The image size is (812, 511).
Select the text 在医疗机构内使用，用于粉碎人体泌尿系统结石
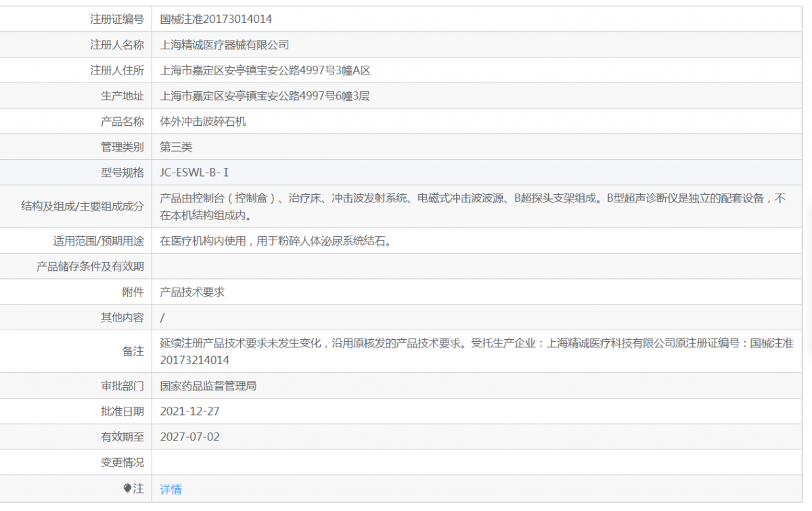coord(275,241)
